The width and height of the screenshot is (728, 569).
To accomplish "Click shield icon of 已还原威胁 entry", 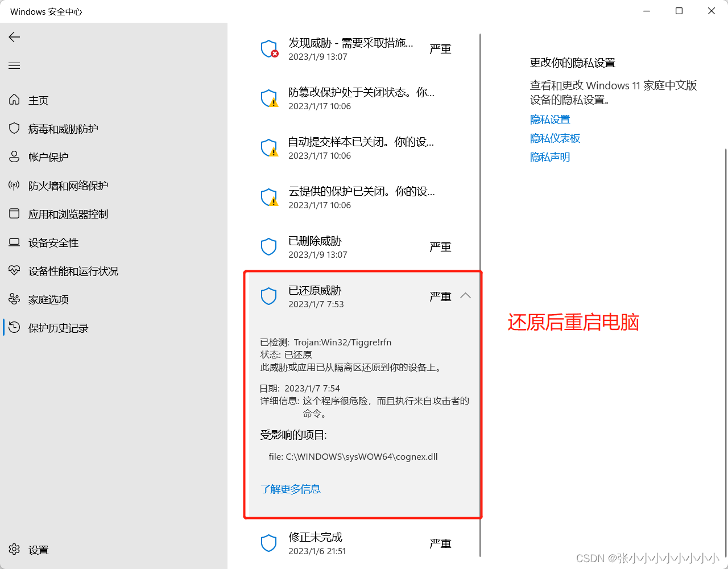I will (268, 296).
